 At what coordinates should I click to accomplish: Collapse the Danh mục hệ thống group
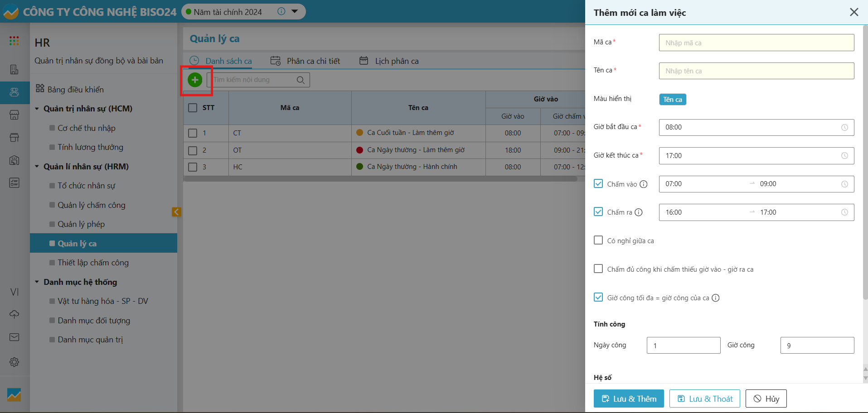(37, 282)
